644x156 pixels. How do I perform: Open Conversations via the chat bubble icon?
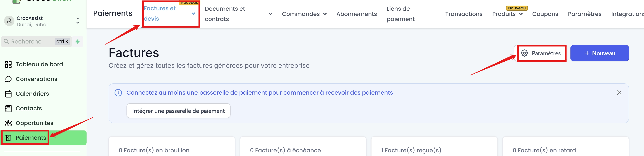(x=8, y=79)
